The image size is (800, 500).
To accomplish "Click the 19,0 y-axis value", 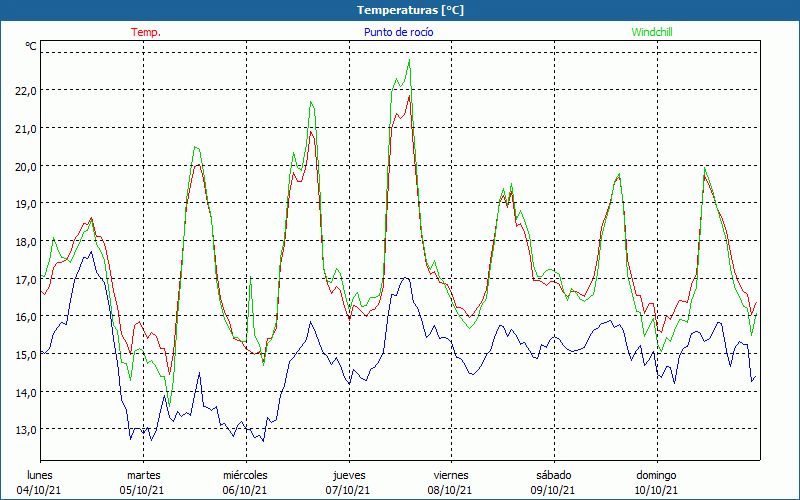I will point(26,204).
